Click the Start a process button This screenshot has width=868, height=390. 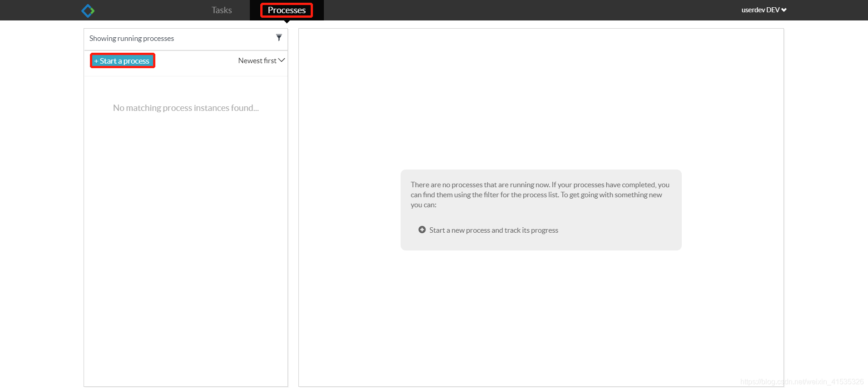(123, 61)
